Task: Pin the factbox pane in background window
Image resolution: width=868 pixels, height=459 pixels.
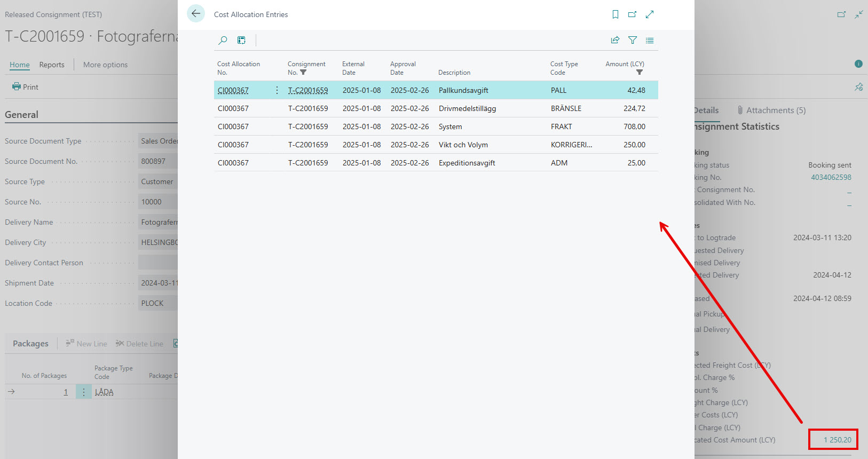Action: point(858,86)
